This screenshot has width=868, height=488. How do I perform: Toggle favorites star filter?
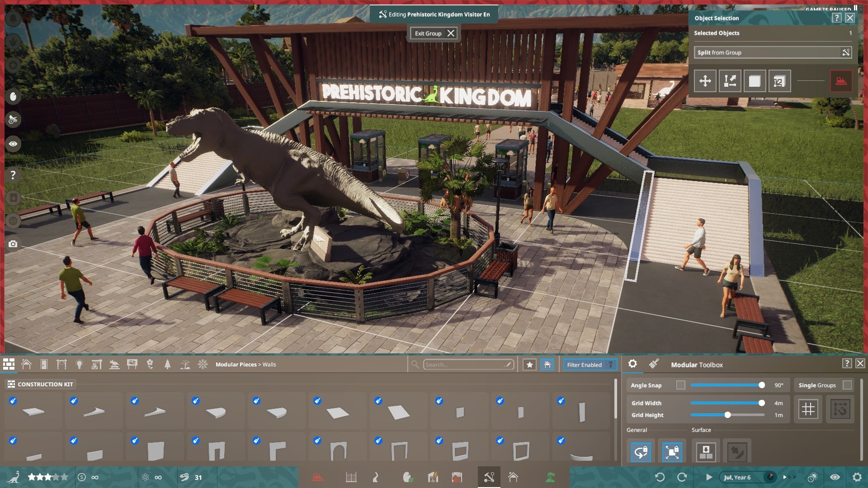click(x=529, y=365)
